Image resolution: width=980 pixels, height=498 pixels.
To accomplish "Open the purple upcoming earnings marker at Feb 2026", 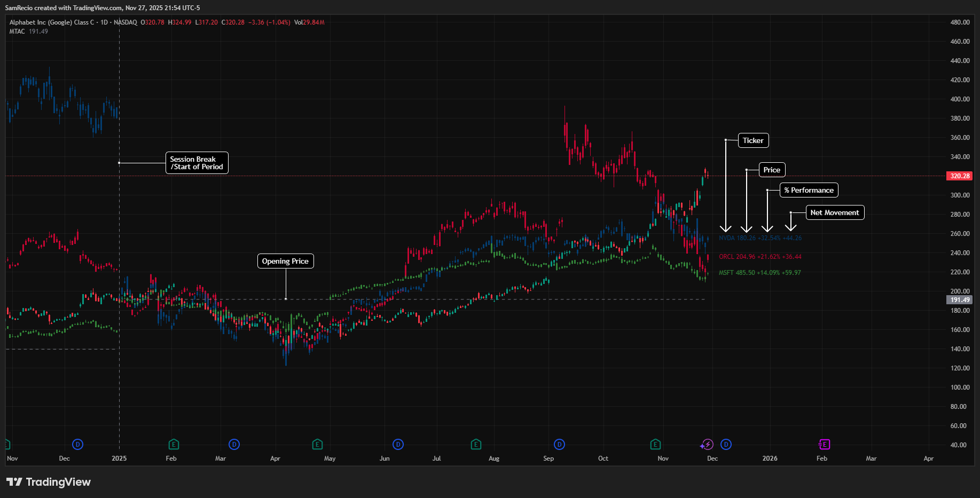I will coord(824,444).
